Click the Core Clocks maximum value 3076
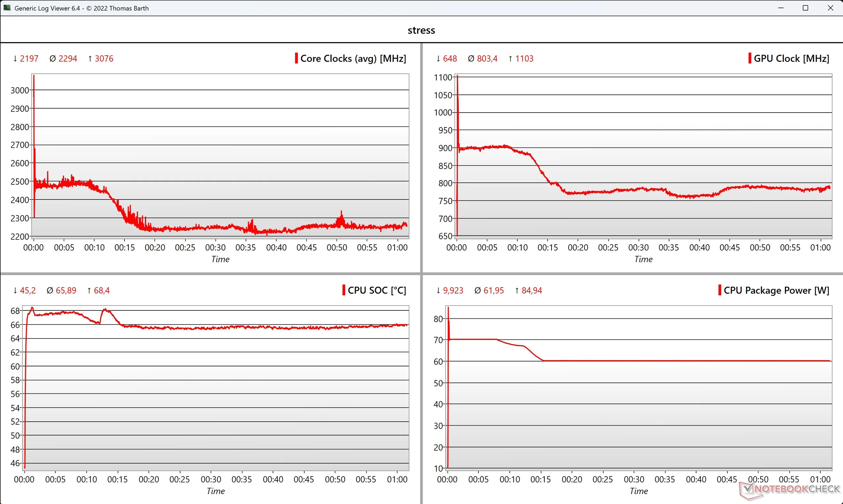 coord(104,59)
